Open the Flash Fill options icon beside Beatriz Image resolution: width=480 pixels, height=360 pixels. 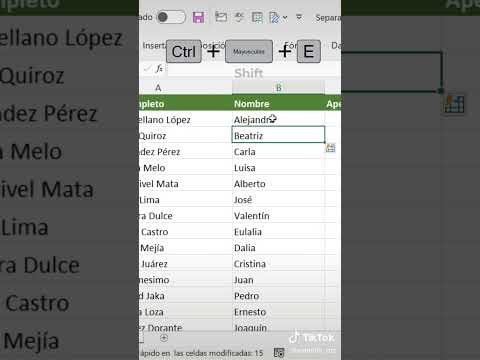click(330, 148)
